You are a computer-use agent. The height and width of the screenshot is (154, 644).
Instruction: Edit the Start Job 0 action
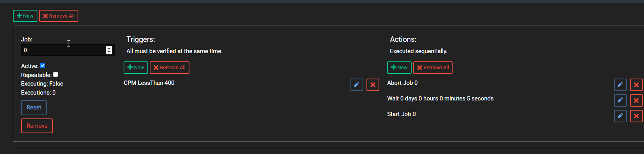[620, 116]
